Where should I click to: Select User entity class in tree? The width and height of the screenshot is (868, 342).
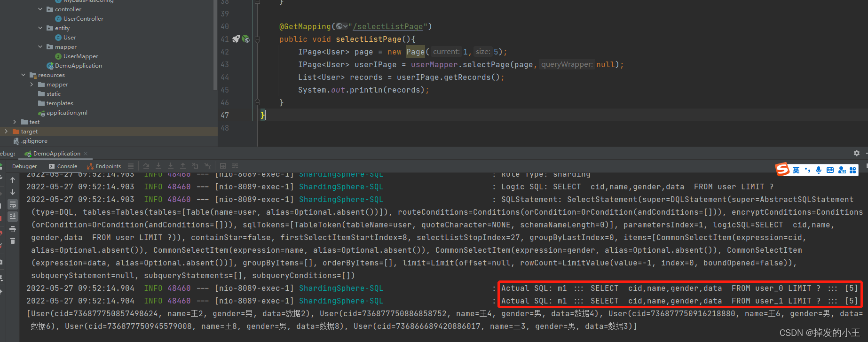[x=66, y=37]
